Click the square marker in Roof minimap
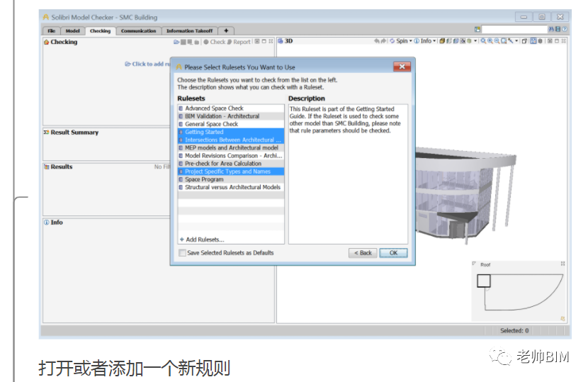 coord(483,281)
